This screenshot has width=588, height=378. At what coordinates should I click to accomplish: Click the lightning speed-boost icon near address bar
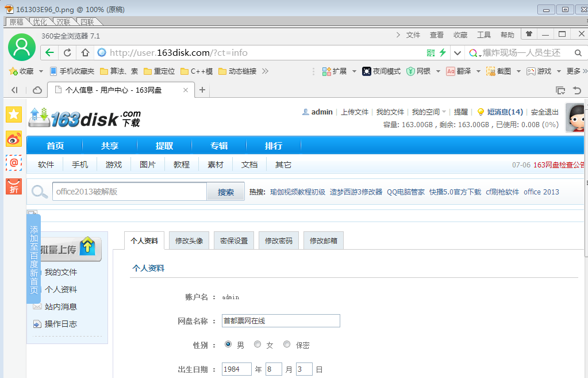coord(443,52)
